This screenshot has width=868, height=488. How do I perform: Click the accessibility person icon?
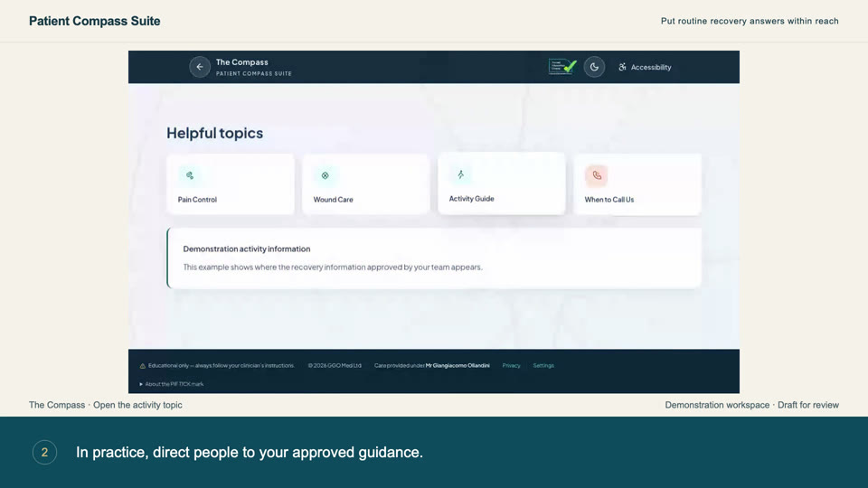point(622,67)
